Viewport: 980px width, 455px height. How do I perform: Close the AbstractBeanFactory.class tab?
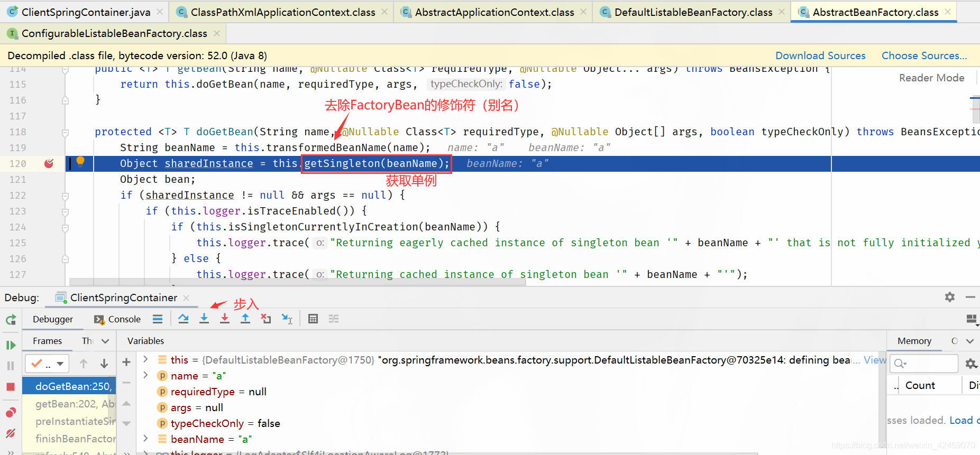[x=947, y=12]
